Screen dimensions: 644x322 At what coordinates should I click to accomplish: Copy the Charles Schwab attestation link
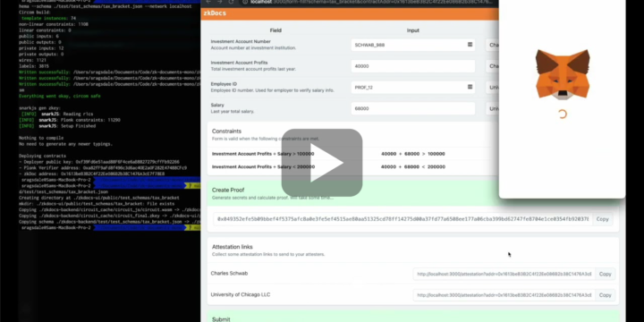pos(605,274)
